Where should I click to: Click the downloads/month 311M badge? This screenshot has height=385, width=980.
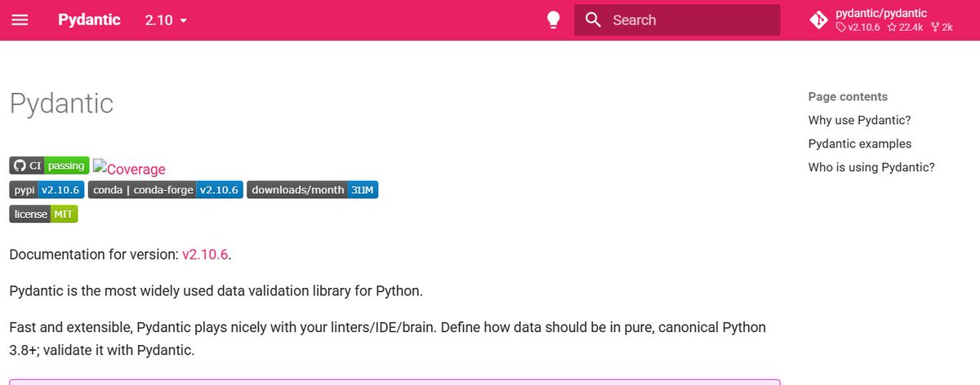click(312, 190)
